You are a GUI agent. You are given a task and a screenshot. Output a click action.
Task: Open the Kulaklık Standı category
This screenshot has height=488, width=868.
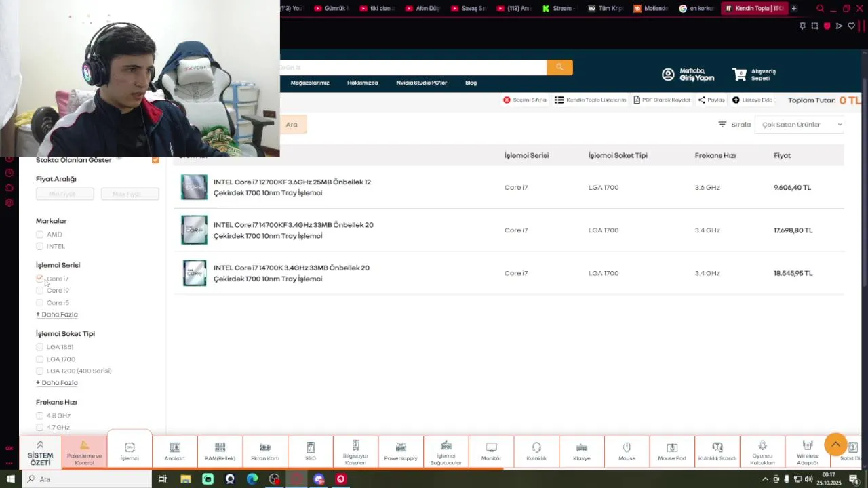tap(717, 451)
